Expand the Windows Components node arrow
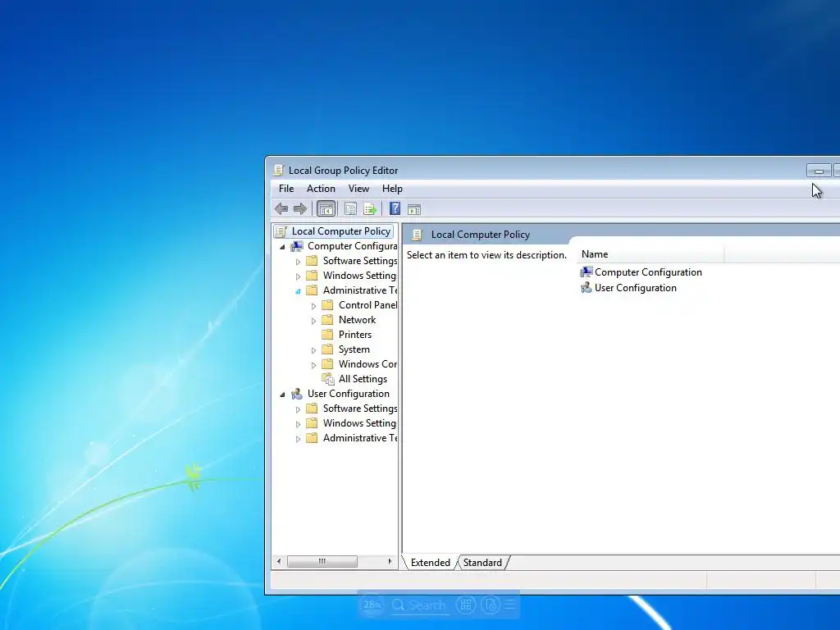 314,365
